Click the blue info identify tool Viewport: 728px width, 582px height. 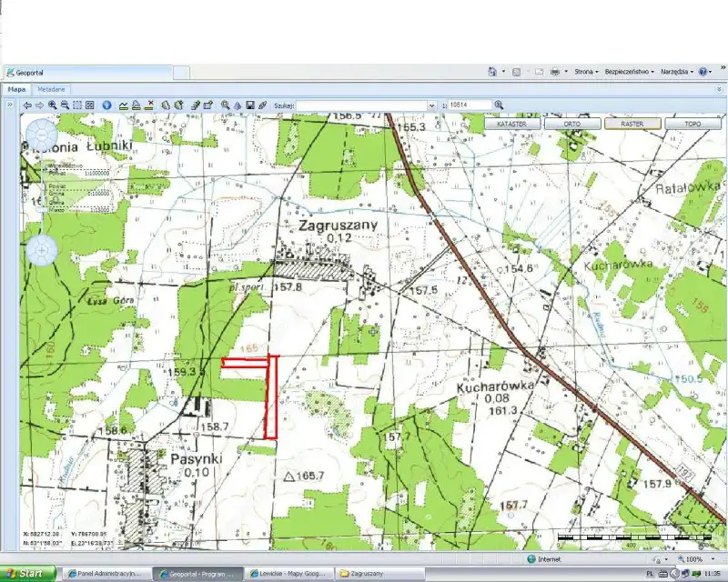(106, 105)
